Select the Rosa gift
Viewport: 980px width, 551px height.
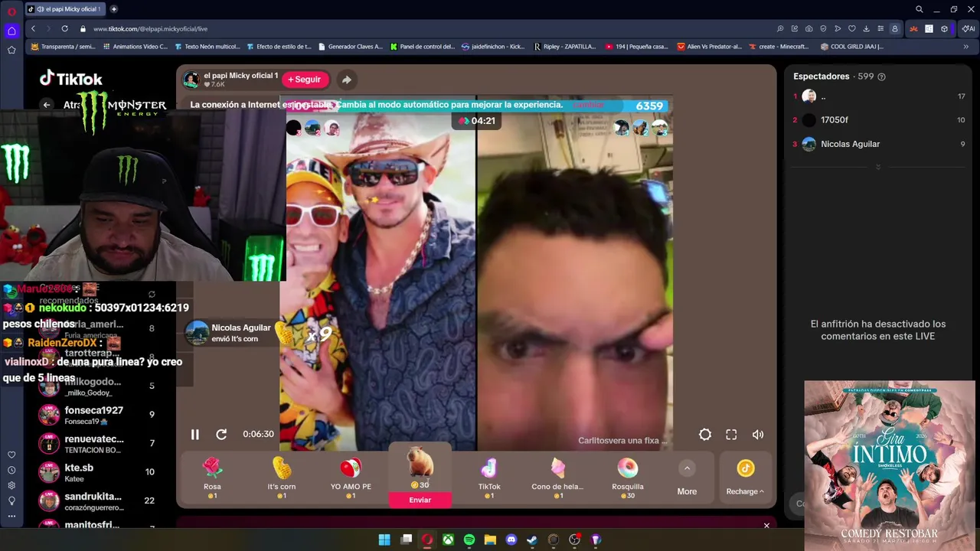click(212, 478)
